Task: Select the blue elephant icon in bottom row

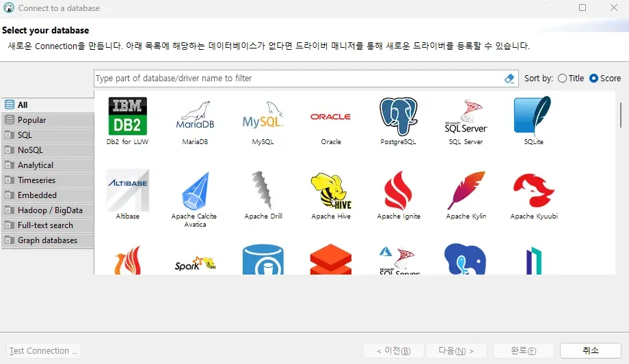Action: tap(466, 259)
